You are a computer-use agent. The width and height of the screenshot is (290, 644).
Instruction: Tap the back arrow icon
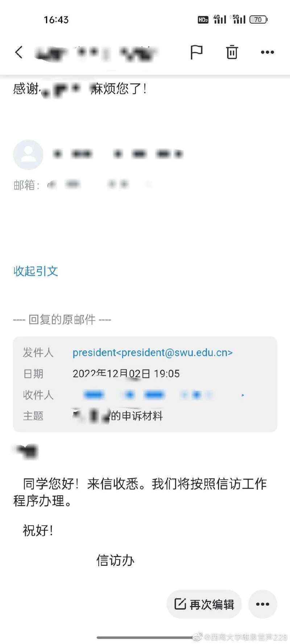pos(19,52)
